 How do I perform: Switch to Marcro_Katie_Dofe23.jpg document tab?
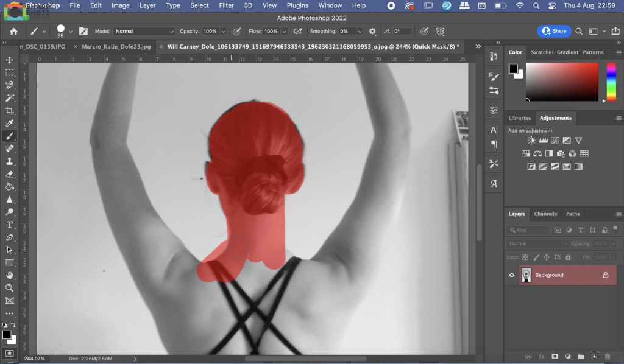point(116,46)
